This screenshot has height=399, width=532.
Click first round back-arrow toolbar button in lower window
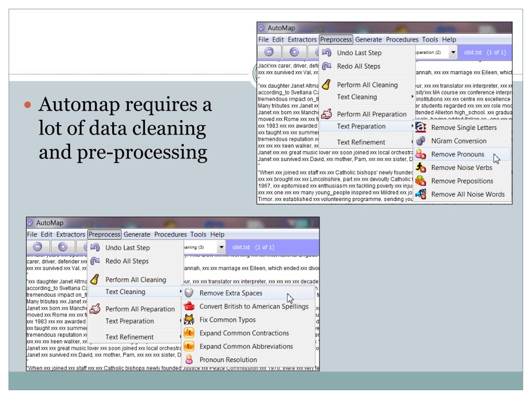[x=37, y=247]
